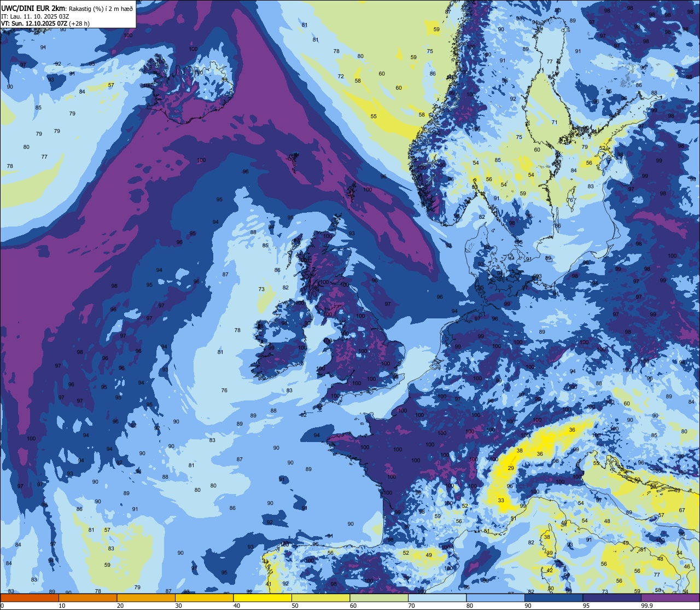The height and width of the screenshot is (610, 700).
Task: Click the map humidity value '33'
Action: (501, 501)
